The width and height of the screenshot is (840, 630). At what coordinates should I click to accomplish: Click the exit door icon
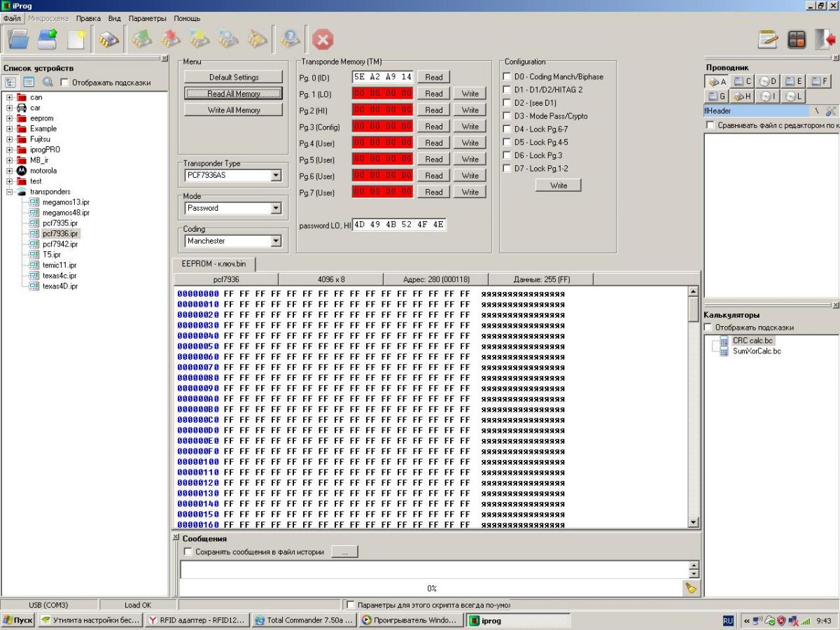[x=825, y=40]
